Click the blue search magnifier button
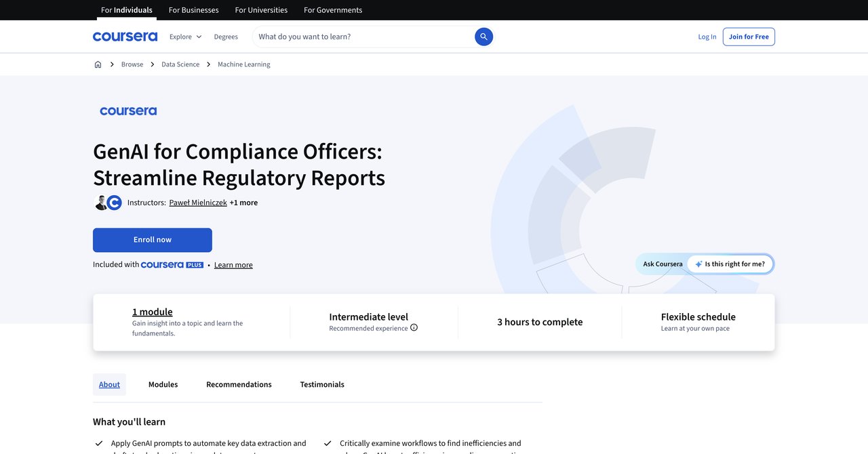Screen dimensions: 868x454 484,37
